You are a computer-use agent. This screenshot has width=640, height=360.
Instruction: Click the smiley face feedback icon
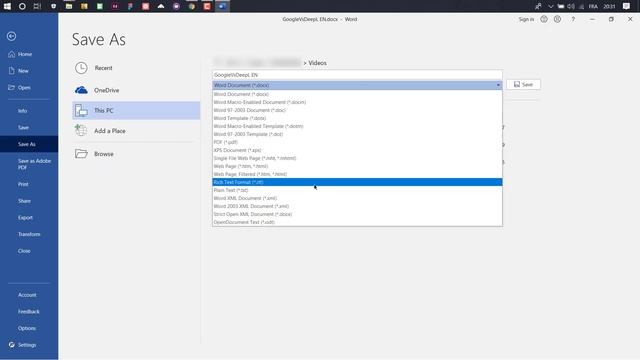[544, 19]
